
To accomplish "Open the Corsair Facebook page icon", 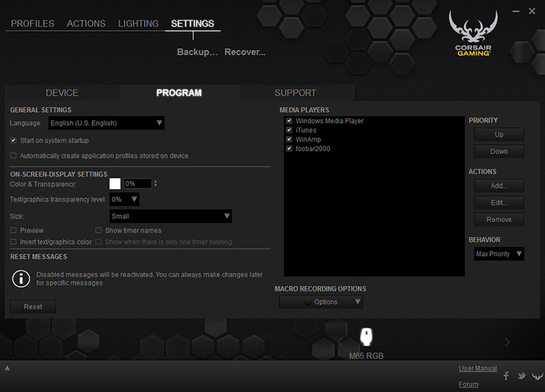I will pos(506,376).
